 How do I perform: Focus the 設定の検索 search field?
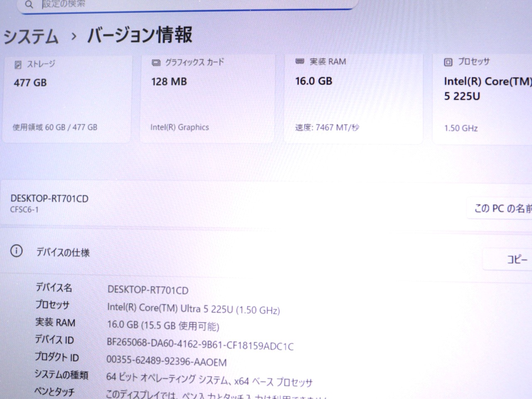pos(187,4)
